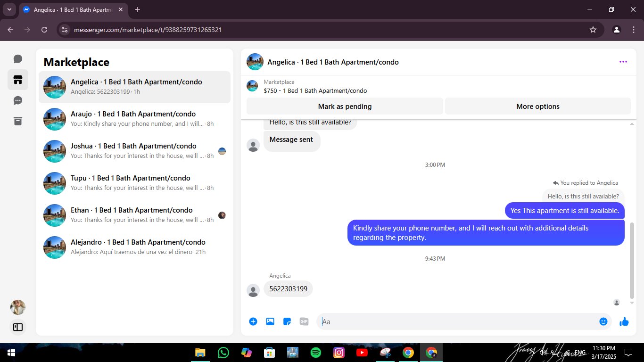Click listing thumbnail beside the $750 price

[252, 86]
